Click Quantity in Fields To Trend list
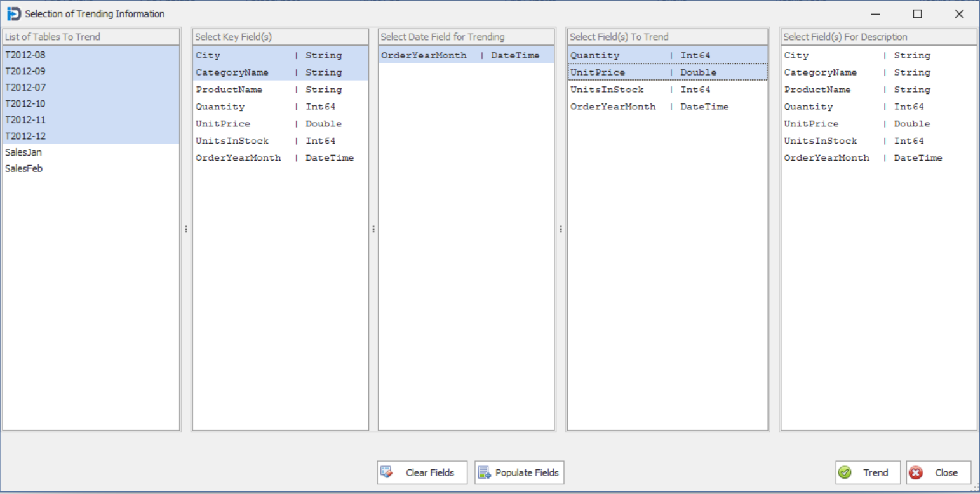The image size is (980, 494). click(594, 55)
